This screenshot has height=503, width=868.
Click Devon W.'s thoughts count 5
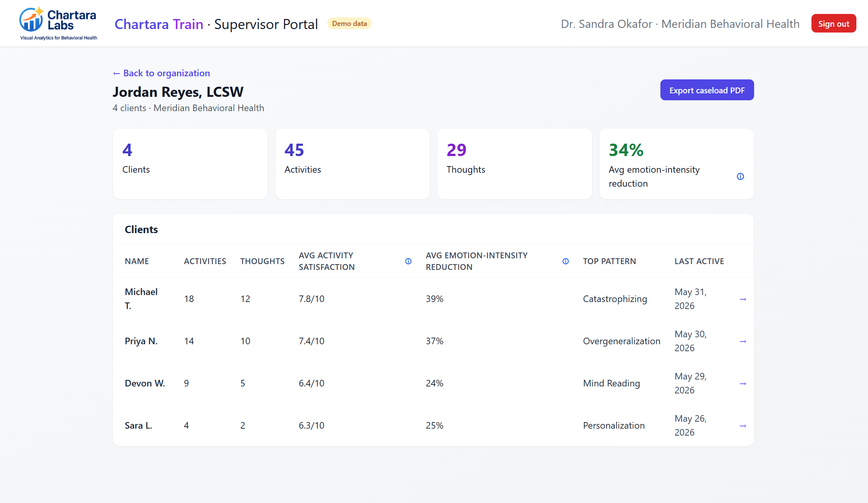(x=243, y=383)
